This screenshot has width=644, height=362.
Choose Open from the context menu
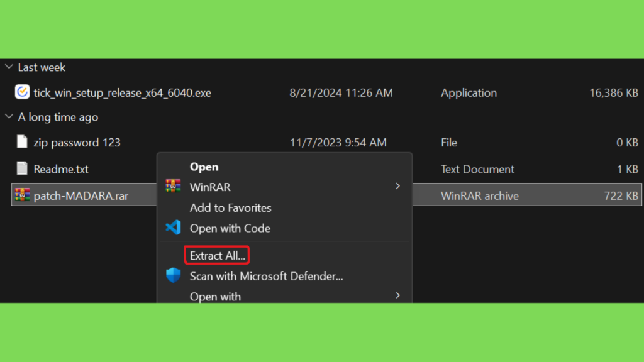coord(204,167)
